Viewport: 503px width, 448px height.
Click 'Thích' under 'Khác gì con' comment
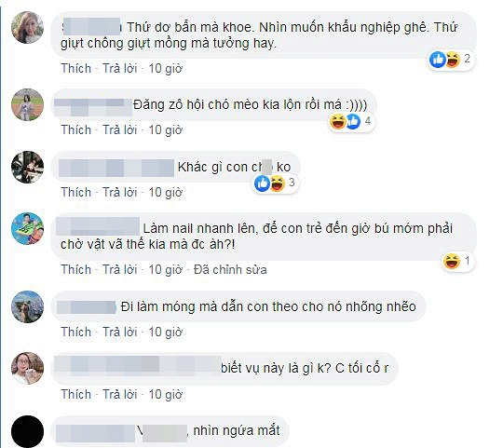[x=76, y=192]
